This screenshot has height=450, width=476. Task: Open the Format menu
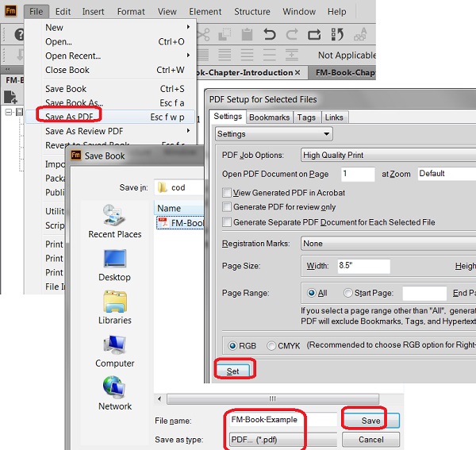(x=131, y=12)
